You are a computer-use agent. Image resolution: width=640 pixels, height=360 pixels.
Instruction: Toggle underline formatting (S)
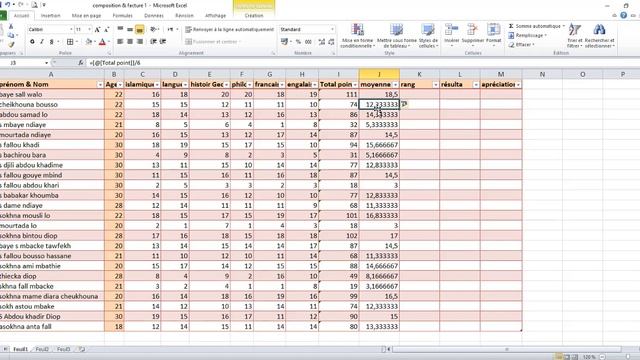(51, 42)
